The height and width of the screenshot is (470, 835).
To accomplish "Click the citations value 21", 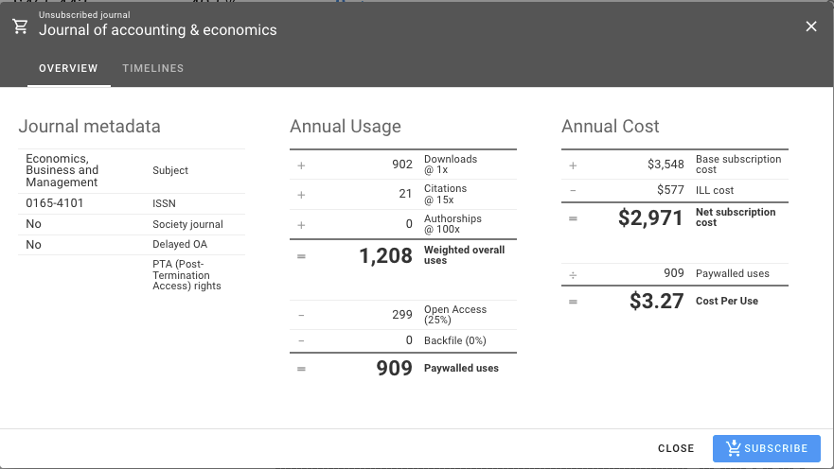I will pos(406,194).
